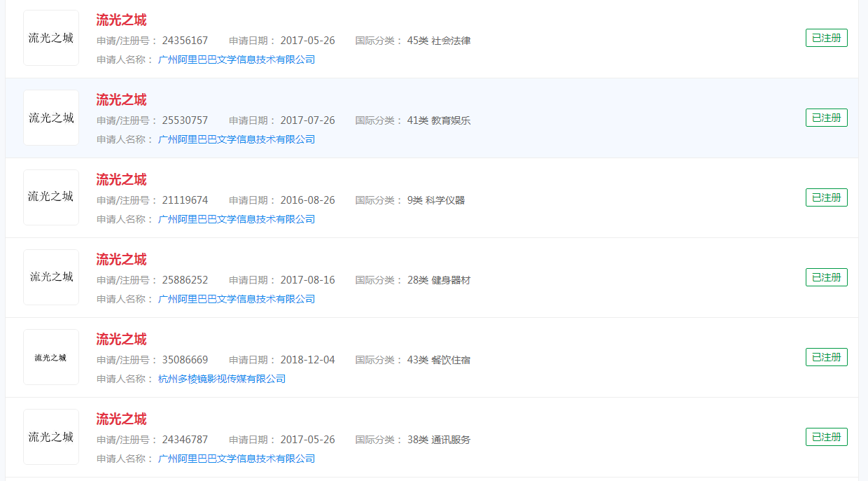868x481 pixels.
Task: Click 已注册 status badge for 24346787
Action: click(827, 437)
